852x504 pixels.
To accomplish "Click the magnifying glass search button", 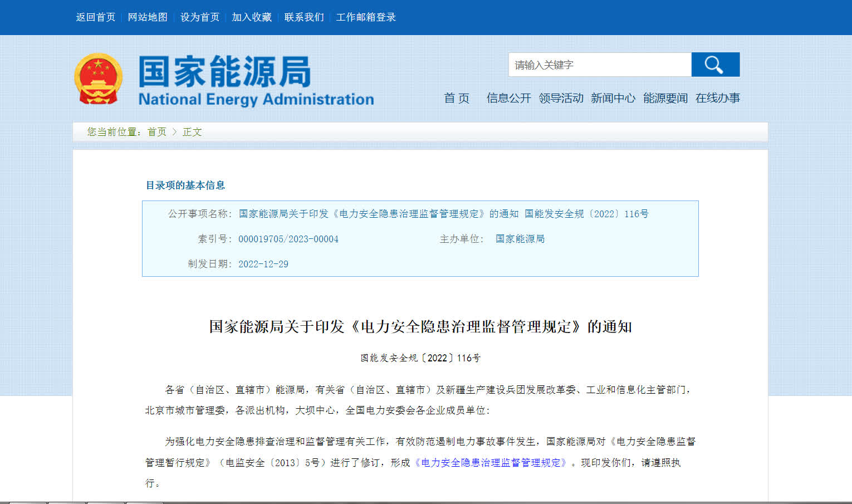I will pos(716,65).
